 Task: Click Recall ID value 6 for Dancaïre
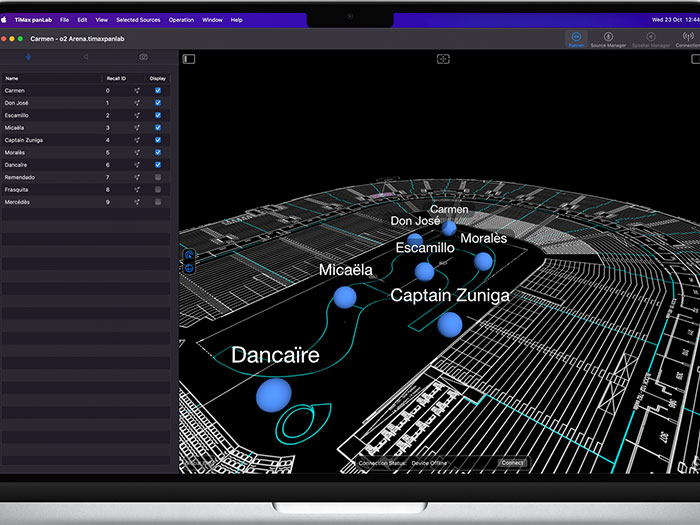click(108, 165)
